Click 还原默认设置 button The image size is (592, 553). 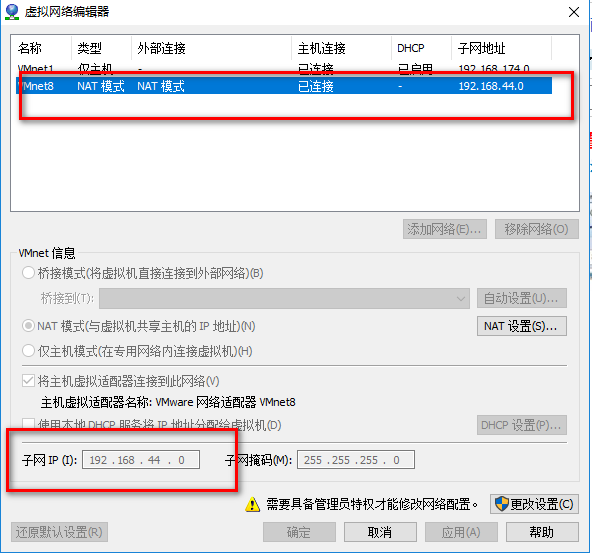[x=59, y=532]
